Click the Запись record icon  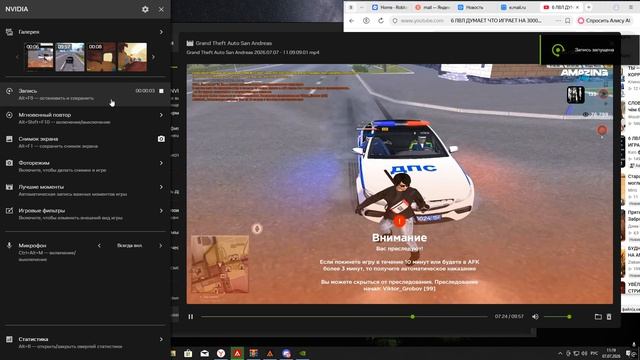(9, 91)
